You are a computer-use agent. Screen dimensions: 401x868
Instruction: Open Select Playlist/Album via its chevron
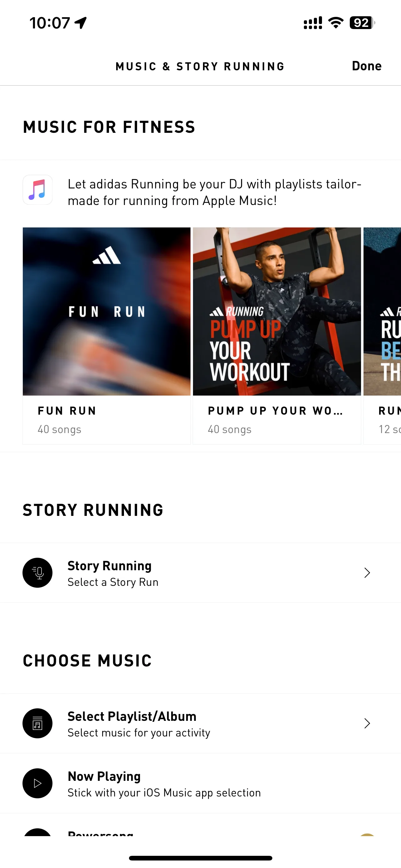tap(367, 723)
